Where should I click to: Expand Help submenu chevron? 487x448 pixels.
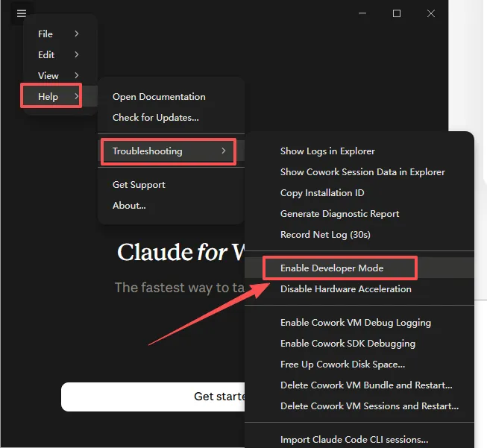click(x=77, y=96)
